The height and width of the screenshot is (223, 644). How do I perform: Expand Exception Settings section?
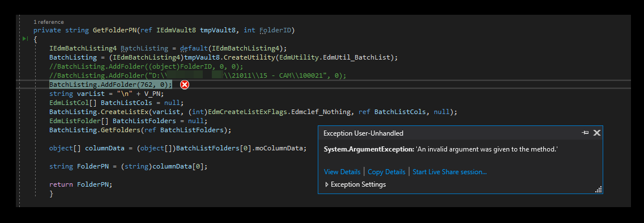pos(356,184)
